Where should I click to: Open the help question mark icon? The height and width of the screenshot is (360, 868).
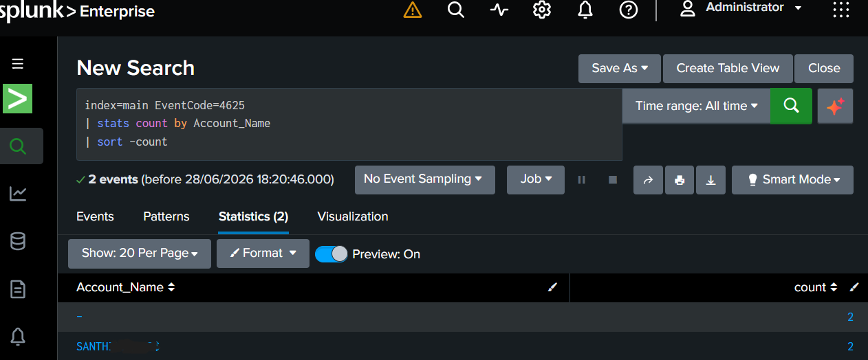point(628,10)
